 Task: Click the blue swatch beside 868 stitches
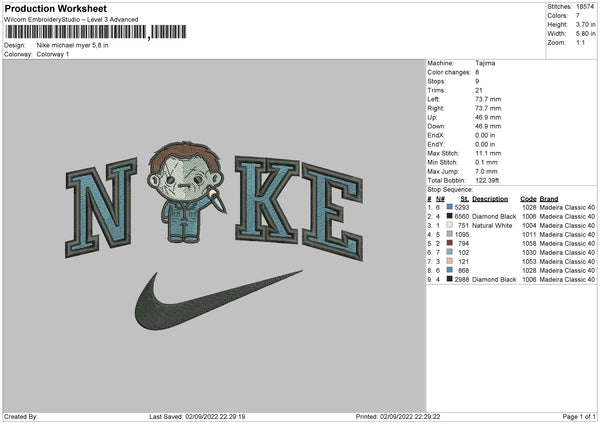tap(450, 270)
